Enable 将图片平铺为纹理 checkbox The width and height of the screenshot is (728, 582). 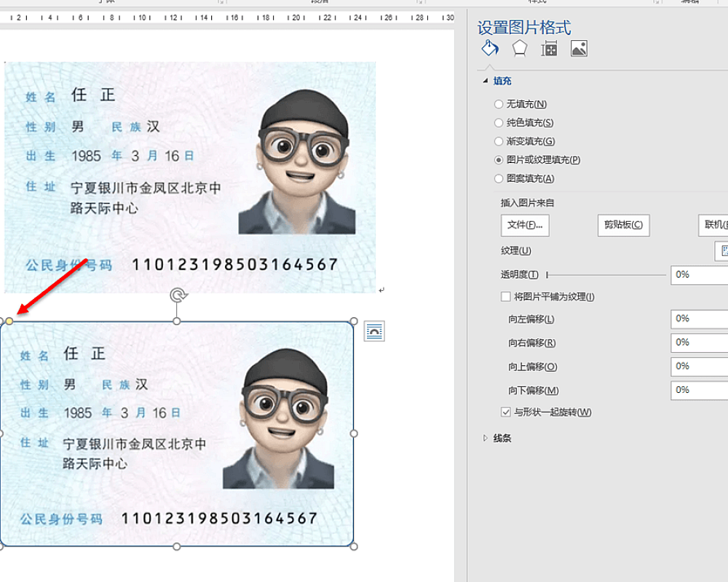506,297
